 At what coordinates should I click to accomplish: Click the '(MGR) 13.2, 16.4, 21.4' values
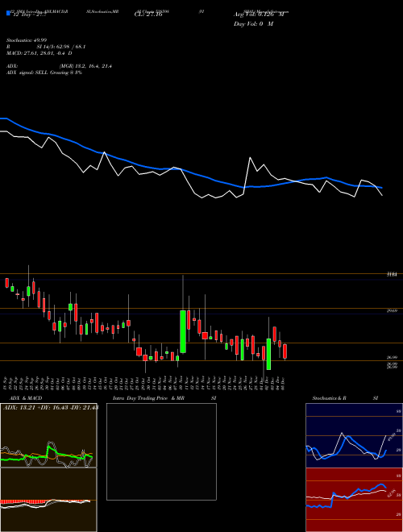(x=85, y=66)
